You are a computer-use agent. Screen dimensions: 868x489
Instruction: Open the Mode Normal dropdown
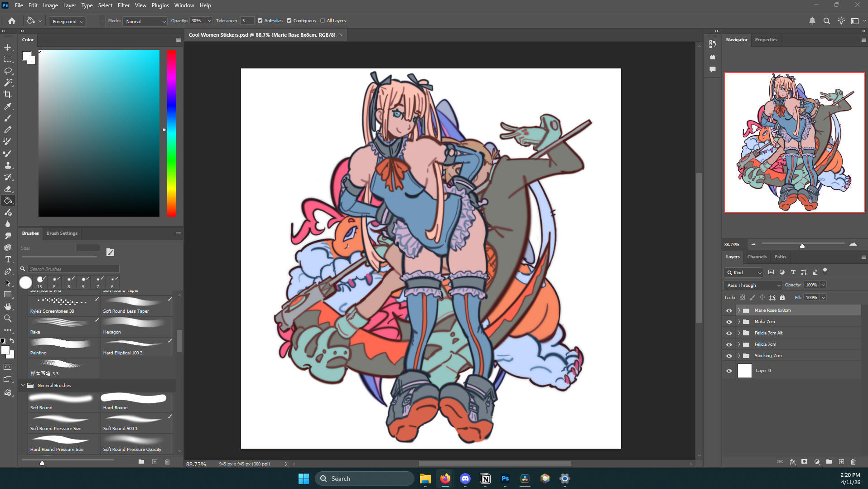click(145, 21)
